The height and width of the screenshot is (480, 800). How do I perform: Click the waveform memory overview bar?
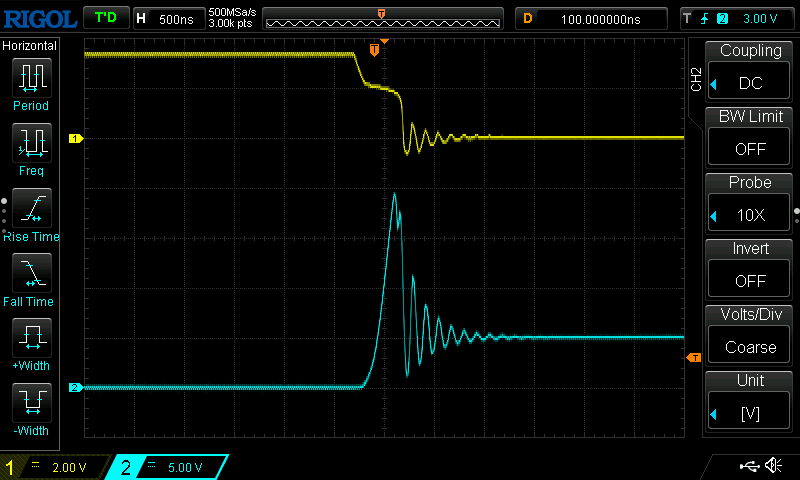coord(383,19)
